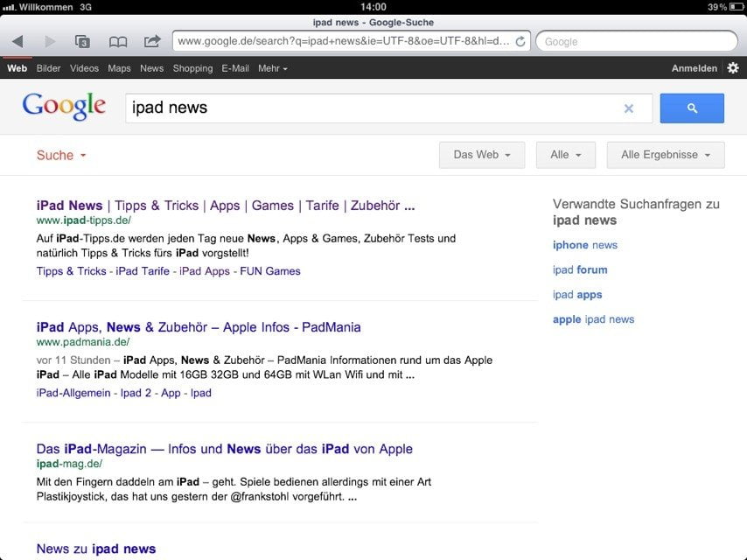Open the PadMania result title

click(x=199, y=327)
